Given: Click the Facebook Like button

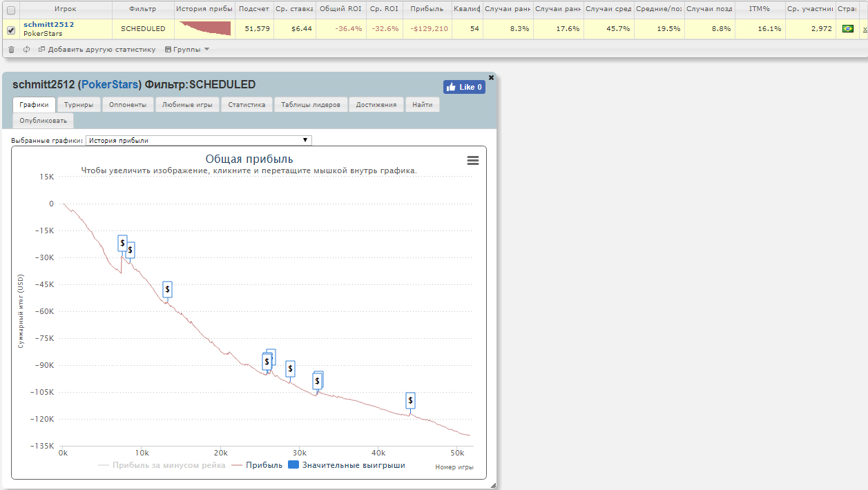Looking at the screenshot, I should click(464, 87).
